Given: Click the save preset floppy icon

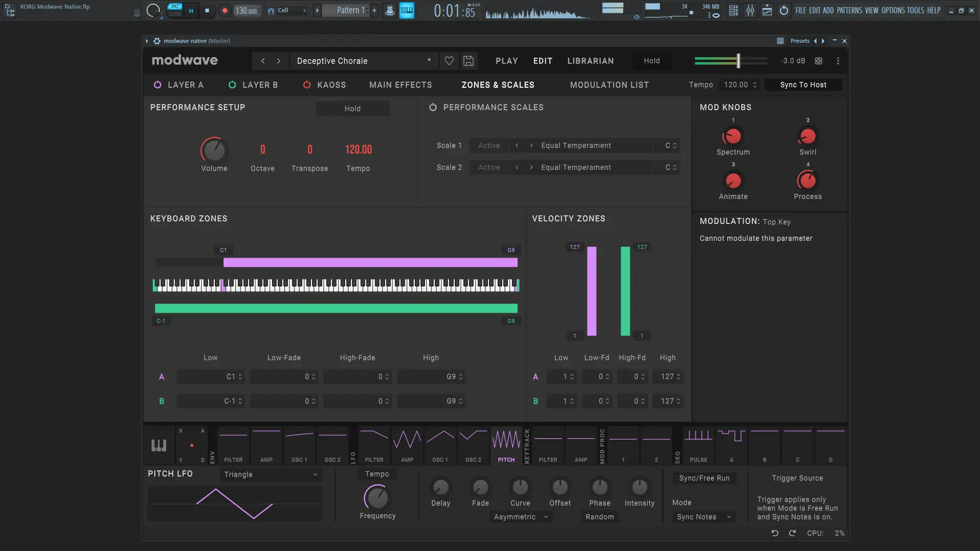Looking at the screenshot, I should point(468,61).
